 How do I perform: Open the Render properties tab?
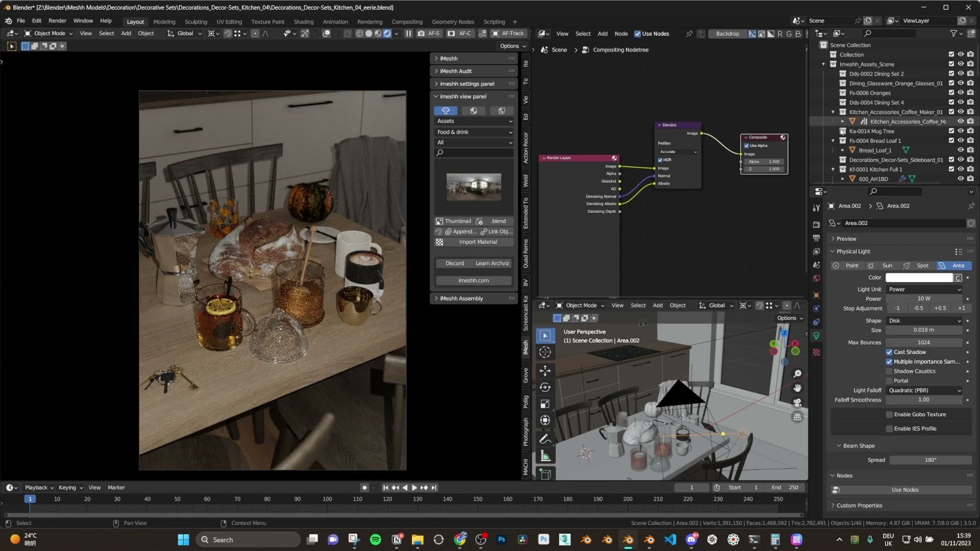point(816,224)
